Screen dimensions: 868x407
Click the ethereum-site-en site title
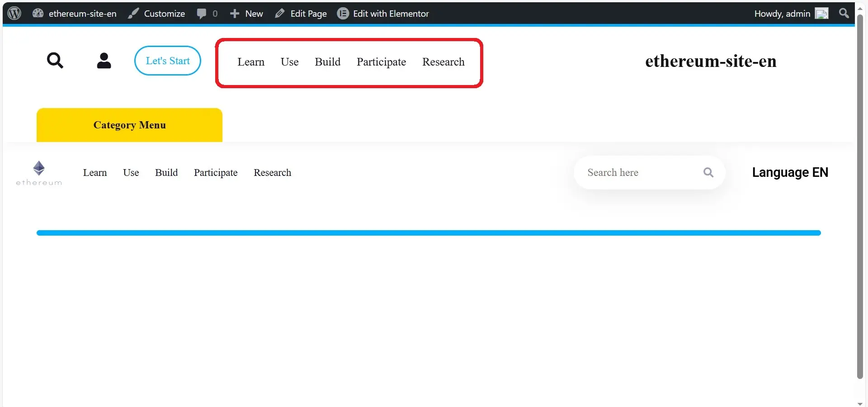coord(711,61)
